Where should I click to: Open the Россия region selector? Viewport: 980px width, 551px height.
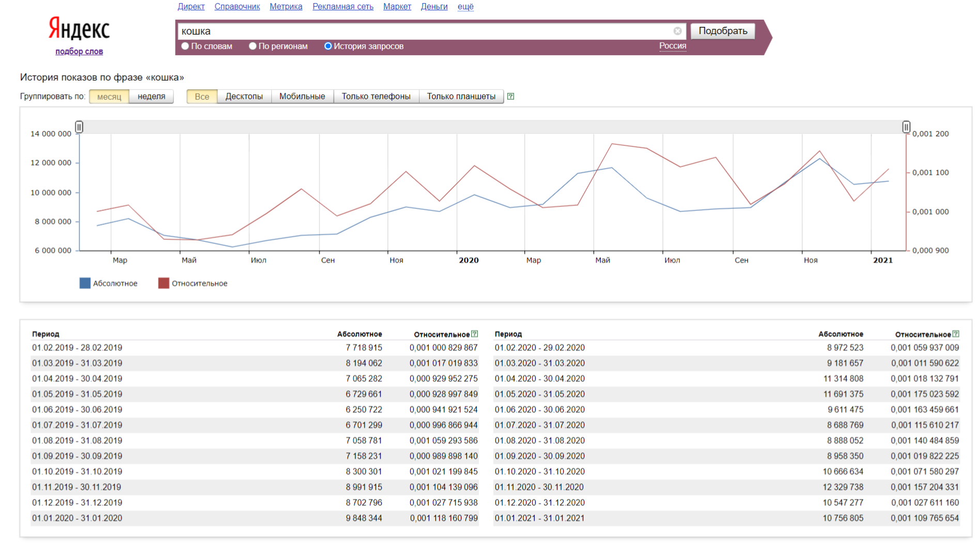pyautogui.click(x=673, y=46)
